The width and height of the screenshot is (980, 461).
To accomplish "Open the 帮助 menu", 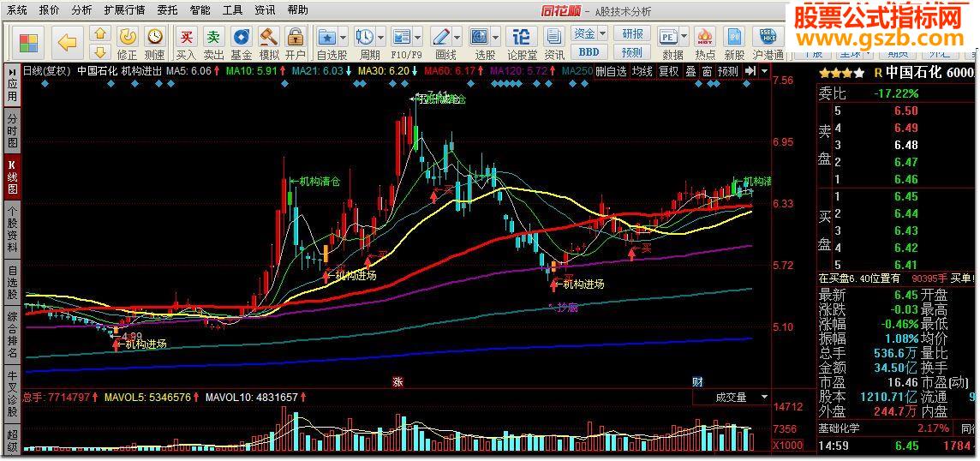I will click(297, 10).
